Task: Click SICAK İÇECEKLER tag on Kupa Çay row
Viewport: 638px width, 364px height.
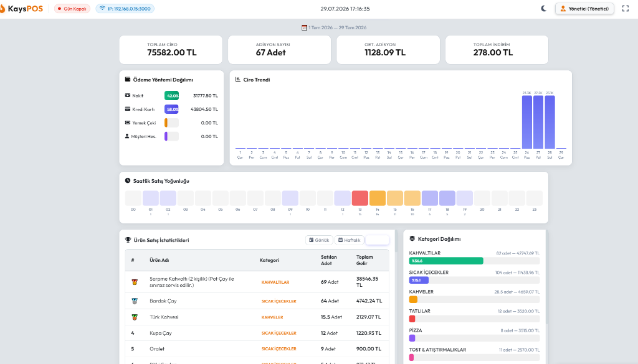Action: click(279, 333)
